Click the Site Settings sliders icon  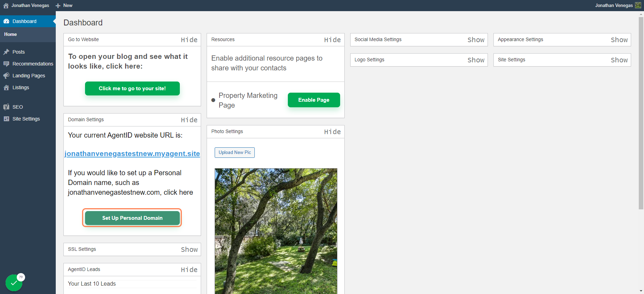click(6, 119)
